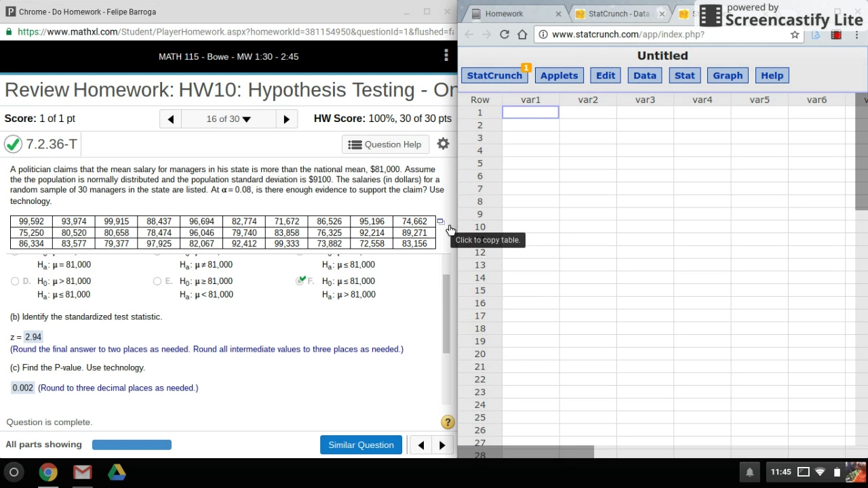868x488 pixels.
Task: Click the Wi-Fi icon in the system tray
Action: click(x=820, y=472)
